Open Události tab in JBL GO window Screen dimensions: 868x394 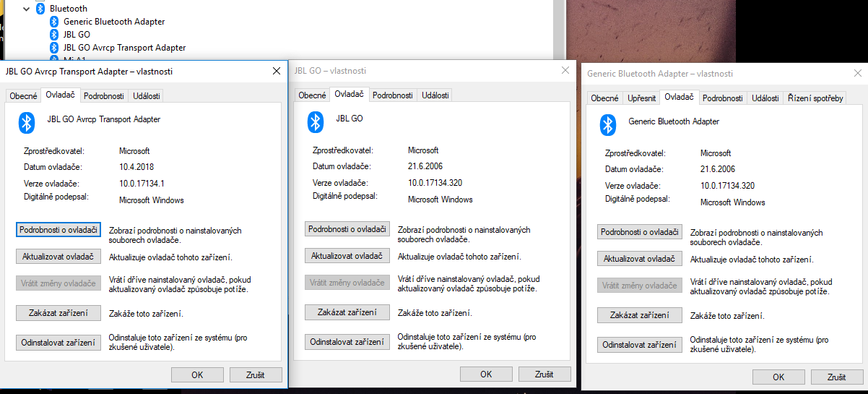tap(435, 95)
